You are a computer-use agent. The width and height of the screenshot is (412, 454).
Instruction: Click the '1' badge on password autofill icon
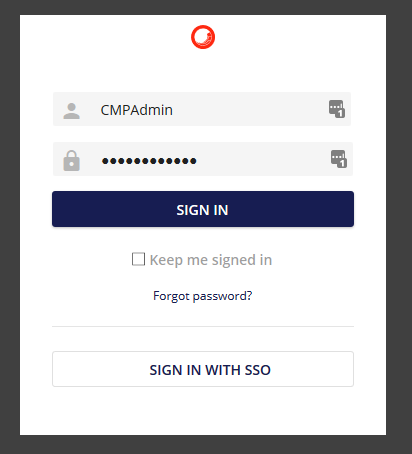[x=342, y=164]
